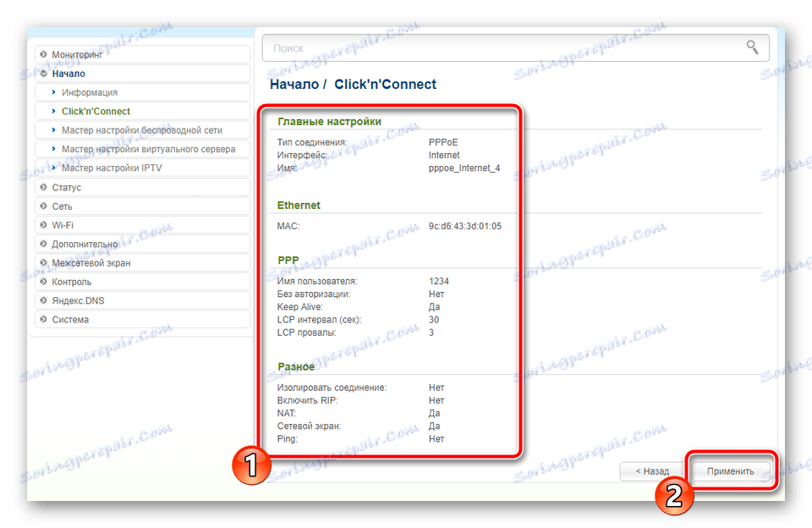
Task: Click the Разное section heading
Action: 296,367
